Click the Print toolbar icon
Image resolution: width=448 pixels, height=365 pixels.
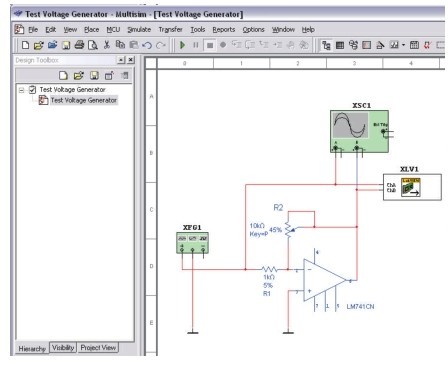tap(79, 45)
